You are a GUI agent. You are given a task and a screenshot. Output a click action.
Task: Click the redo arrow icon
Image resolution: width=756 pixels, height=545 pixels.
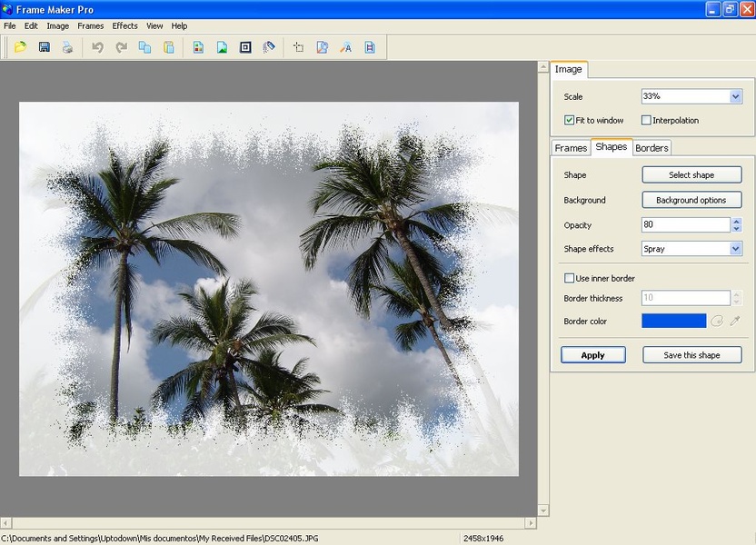[121, 47]
